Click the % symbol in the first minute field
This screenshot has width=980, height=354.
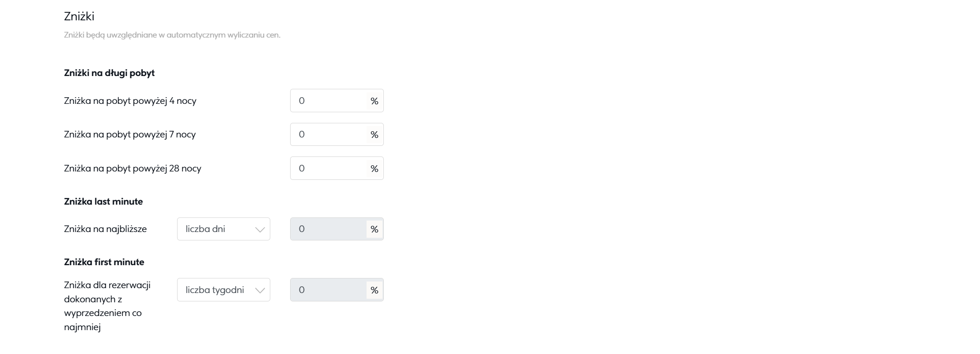point(375,290)
